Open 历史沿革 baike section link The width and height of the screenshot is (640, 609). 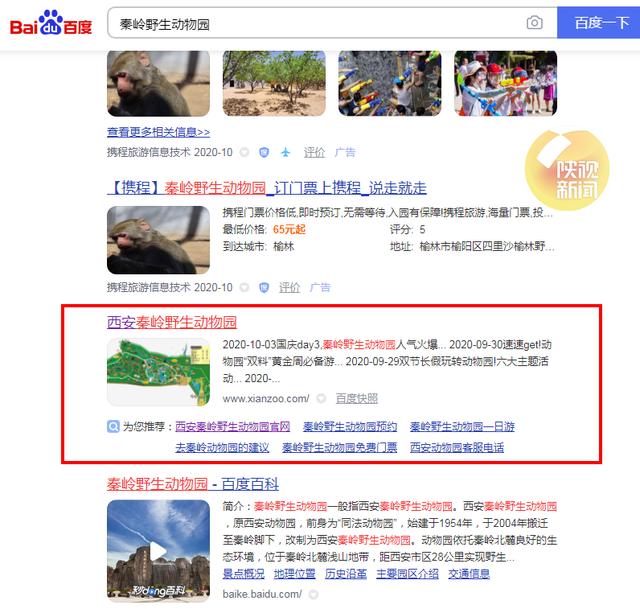[346, 574]
